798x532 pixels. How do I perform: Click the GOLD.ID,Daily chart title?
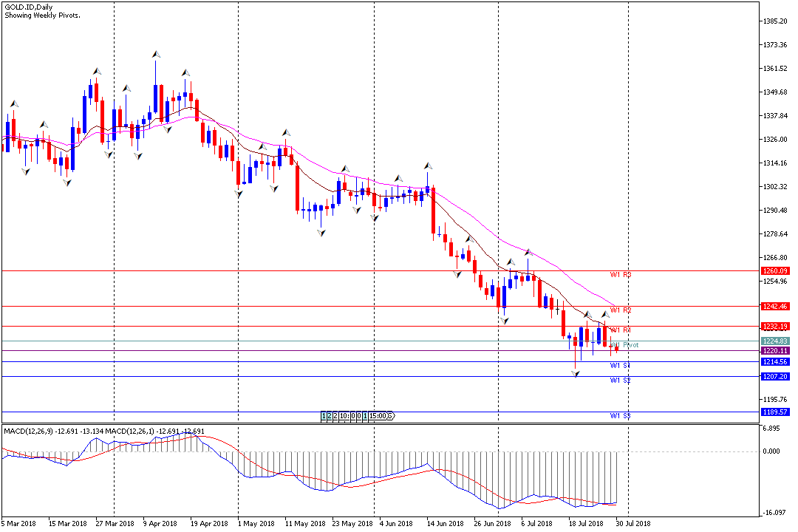(x=29, y=7)
